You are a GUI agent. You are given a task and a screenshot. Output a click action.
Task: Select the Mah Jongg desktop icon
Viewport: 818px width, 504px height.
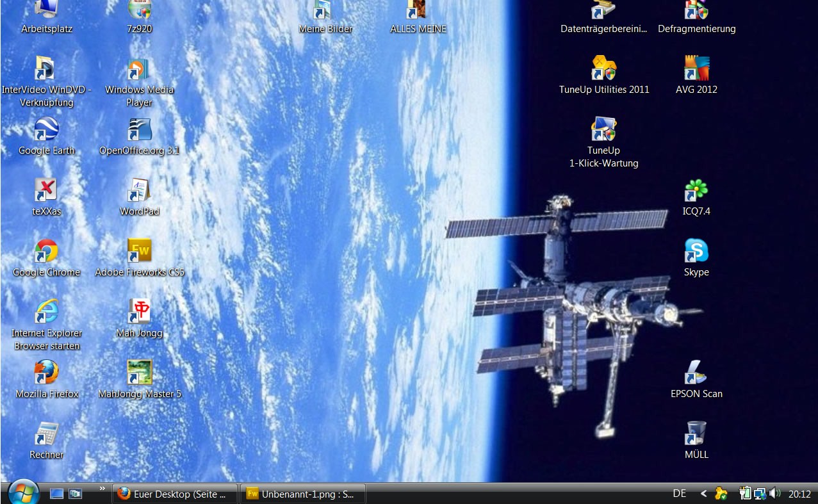click(x=139, y=311)
